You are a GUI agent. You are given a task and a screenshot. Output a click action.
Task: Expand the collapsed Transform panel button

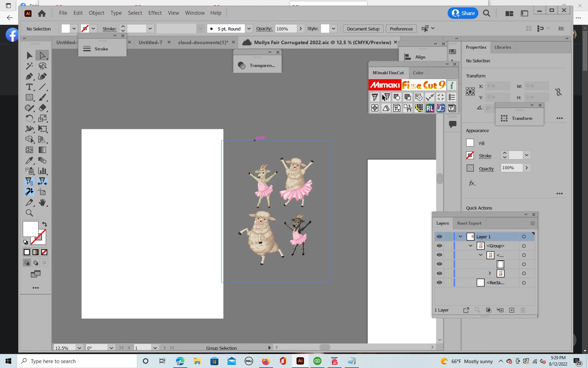click(520, 118)
